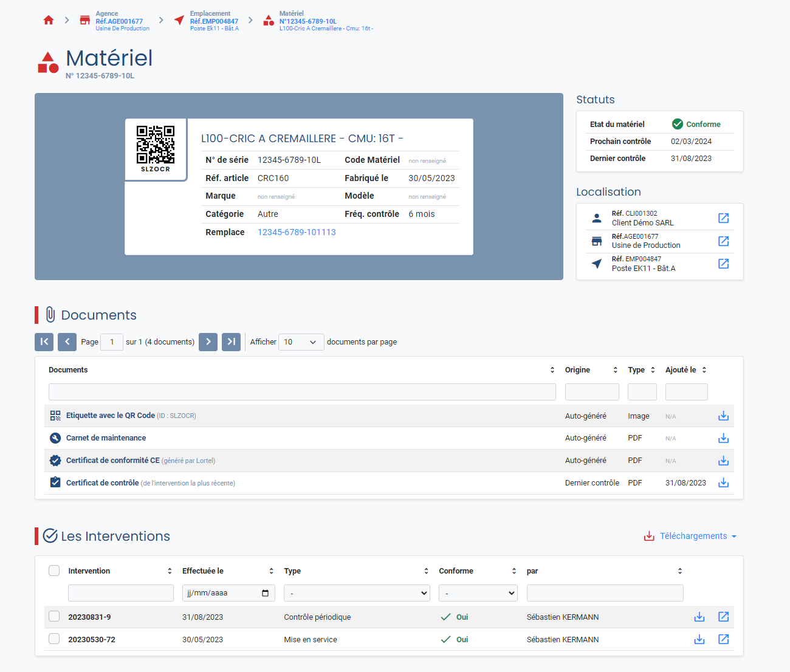
Task: Go to last documents page
Action: 231,342
